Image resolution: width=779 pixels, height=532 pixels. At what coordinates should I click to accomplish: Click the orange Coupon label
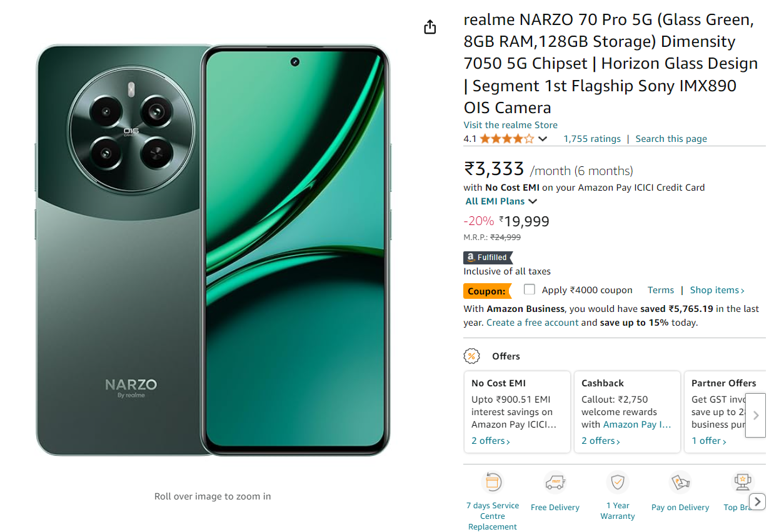[488, 290]
